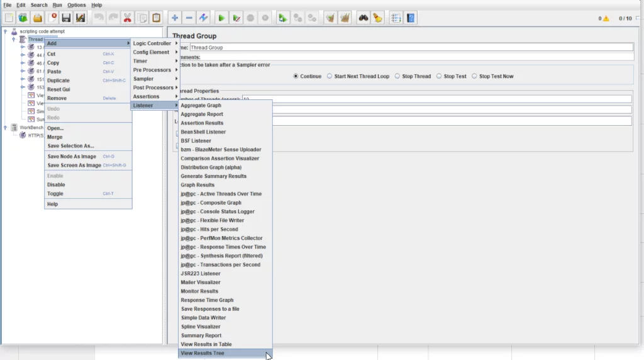Screen dimensions: 644x360
Task: Choose Merge from context menu
Action: click(x=88, y=137)
